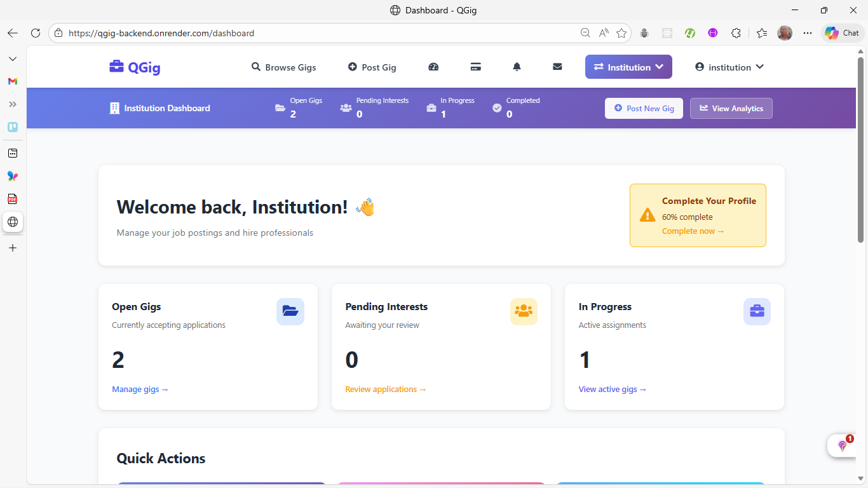This screenshot has height=488, width=868.
Task: Follow the Complete now link
Action: click(x=693, y=231)
